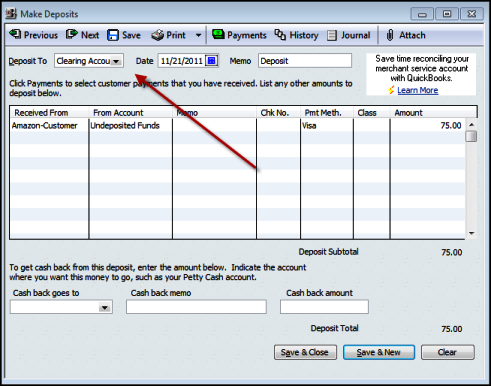491x386 pixels.
Task: Click the QuickBooks window title icon
Action: [11, 14]
